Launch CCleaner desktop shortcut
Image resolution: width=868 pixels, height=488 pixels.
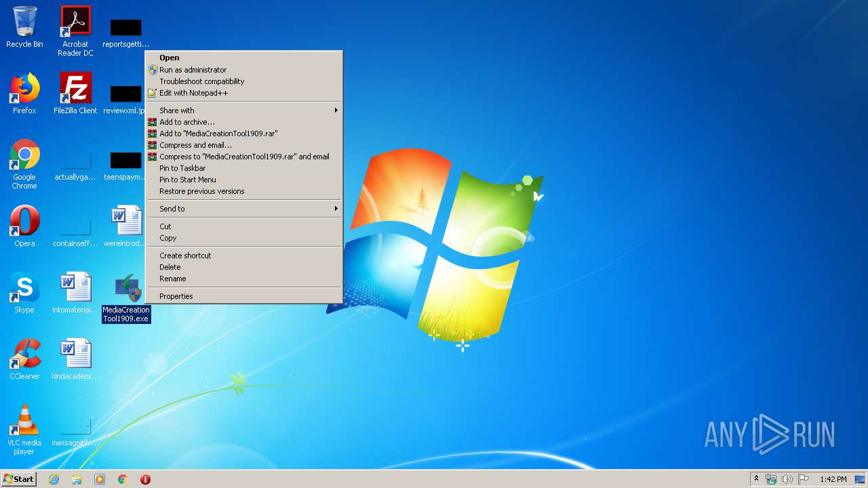24,359
